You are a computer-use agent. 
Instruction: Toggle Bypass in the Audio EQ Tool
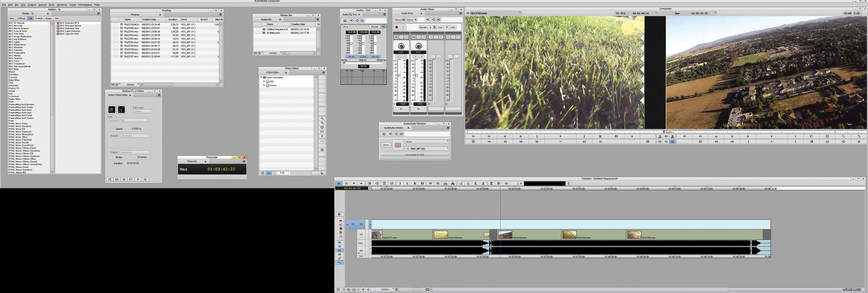pos(374,27)
